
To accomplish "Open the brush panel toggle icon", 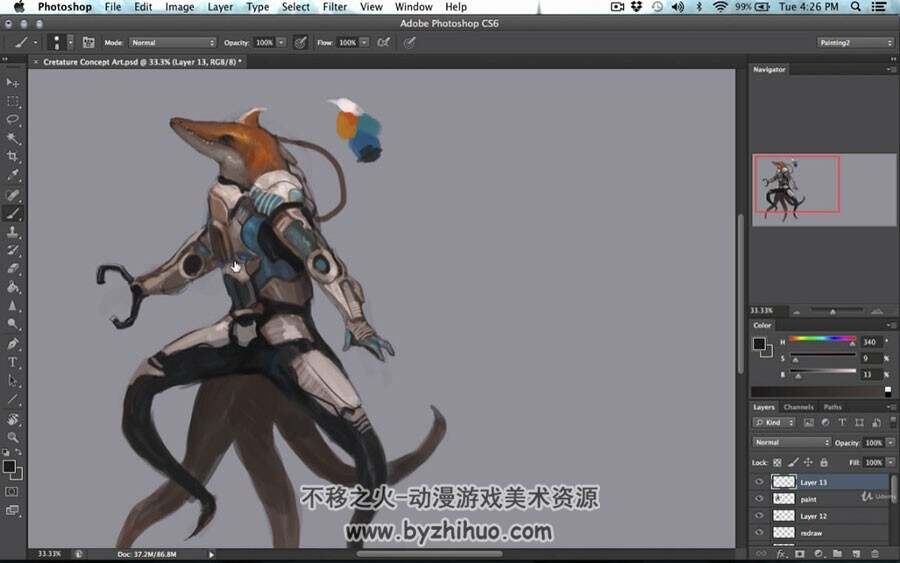I will 88,42.
